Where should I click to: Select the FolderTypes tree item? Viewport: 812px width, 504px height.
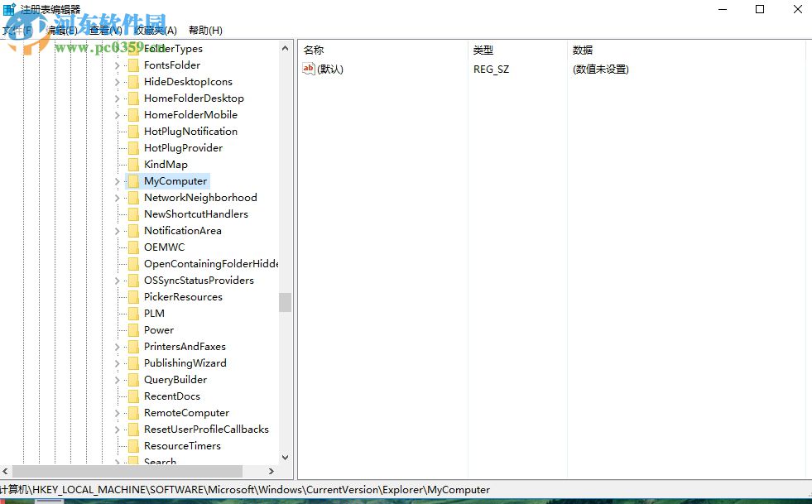(x=173, y=49)
